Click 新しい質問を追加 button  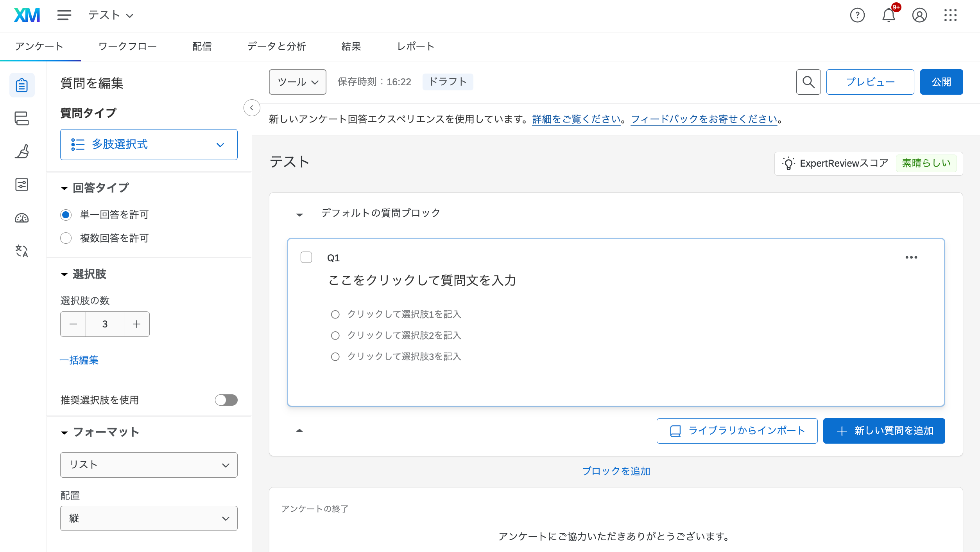pos(884,431)
